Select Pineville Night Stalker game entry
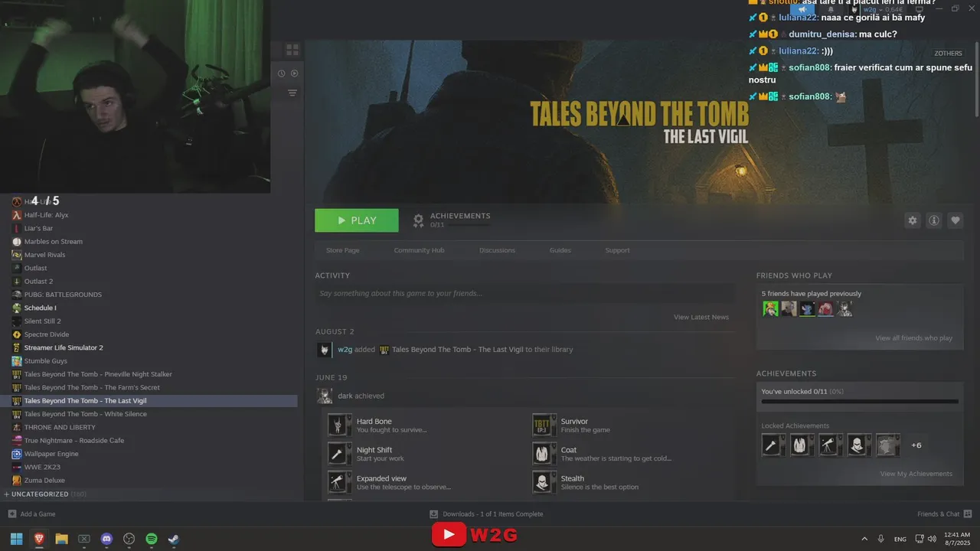This screenshot has width=980, height=551. [98, 374]
